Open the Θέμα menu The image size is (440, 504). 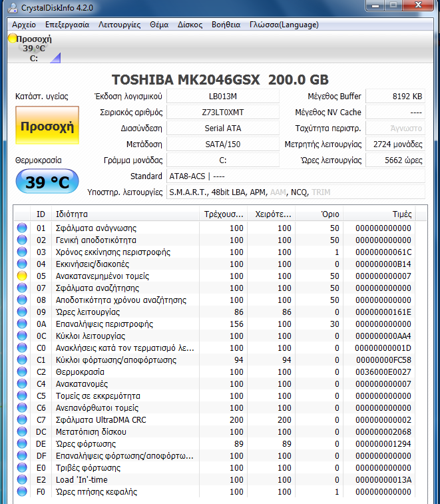[x=159, y=25]
